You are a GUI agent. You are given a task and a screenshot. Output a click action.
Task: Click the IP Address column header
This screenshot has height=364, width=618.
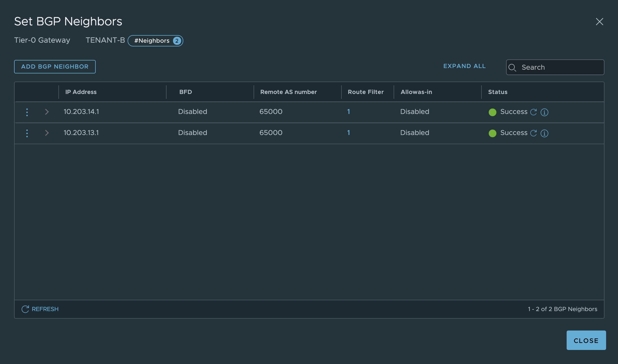point(81,92)
